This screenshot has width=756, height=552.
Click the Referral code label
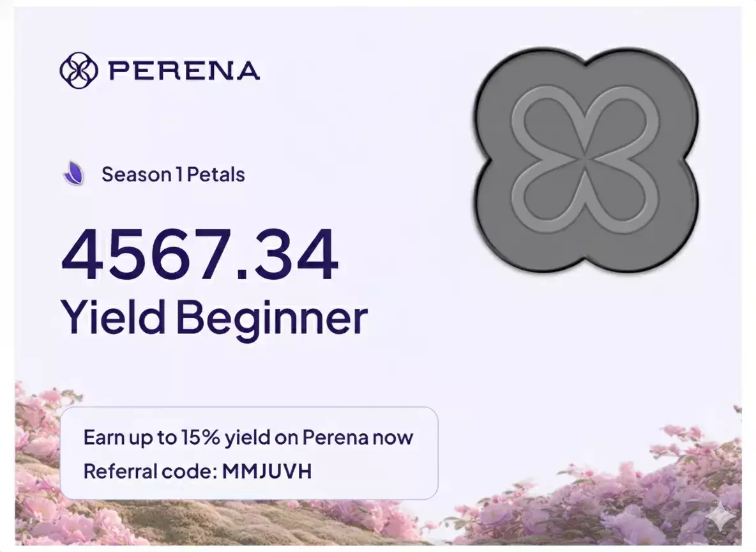pyautogui.click(x=150, y=472)
